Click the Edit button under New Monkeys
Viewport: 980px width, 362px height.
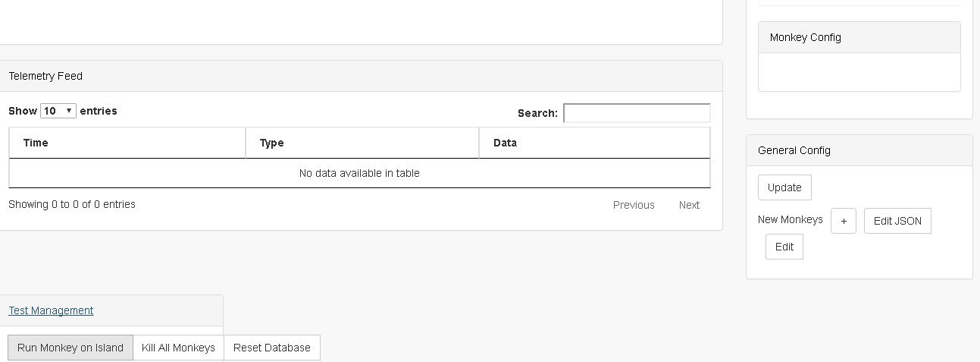(x=784, y=247)
